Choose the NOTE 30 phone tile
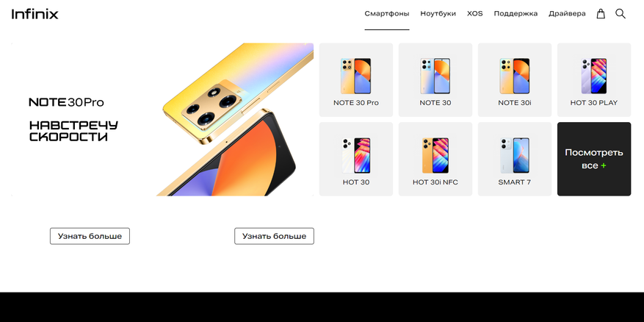 (435, 80)
